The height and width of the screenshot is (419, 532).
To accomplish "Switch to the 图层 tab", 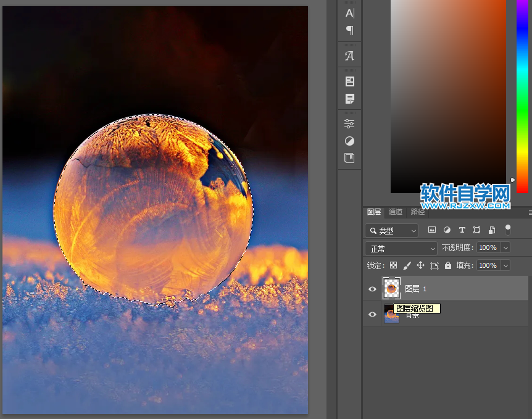I will 374,212.
